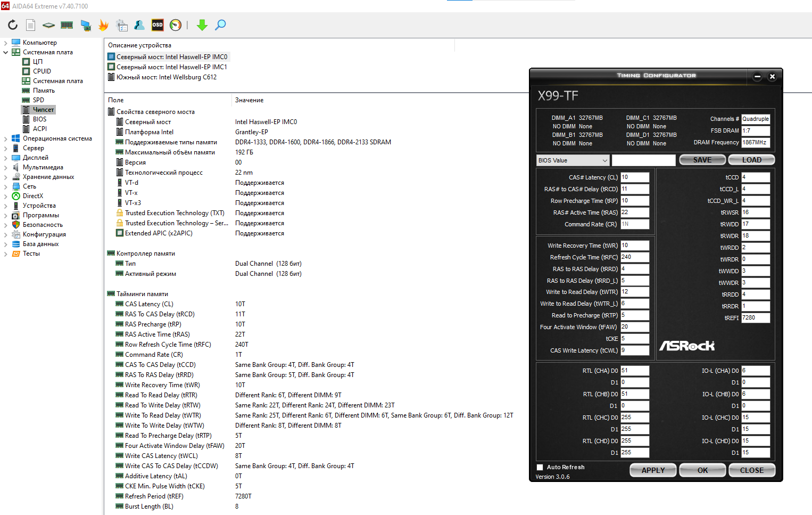The height and width of the screenshot is (515, 812).
Task: Select Северный мост: Intel Haswell-EP IMC0 device
Action: tap(168, 57)
